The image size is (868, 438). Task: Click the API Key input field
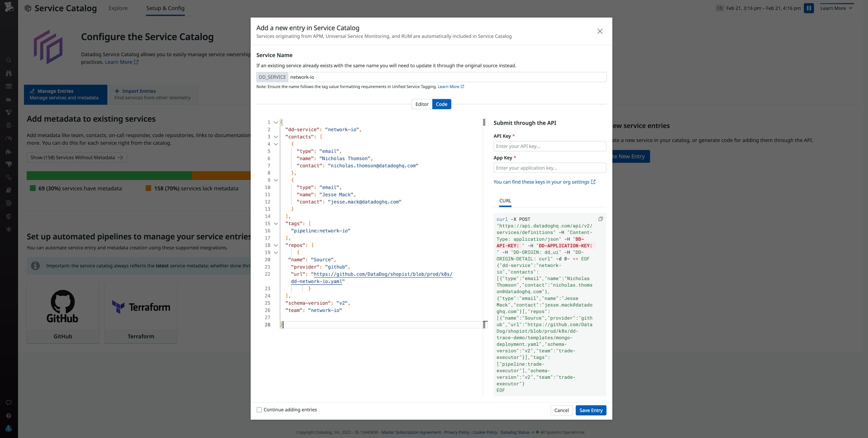pyautogui.click(x=550, y=146)
